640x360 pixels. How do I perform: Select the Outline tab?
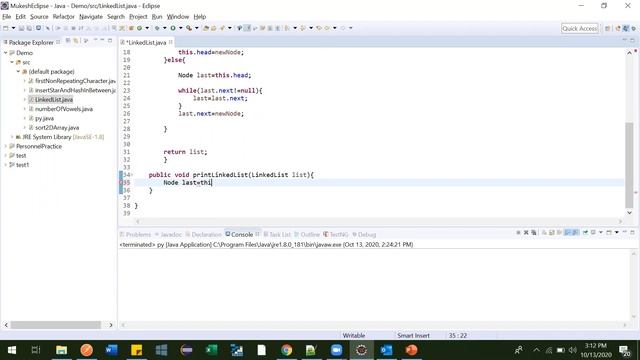point(307,234)
